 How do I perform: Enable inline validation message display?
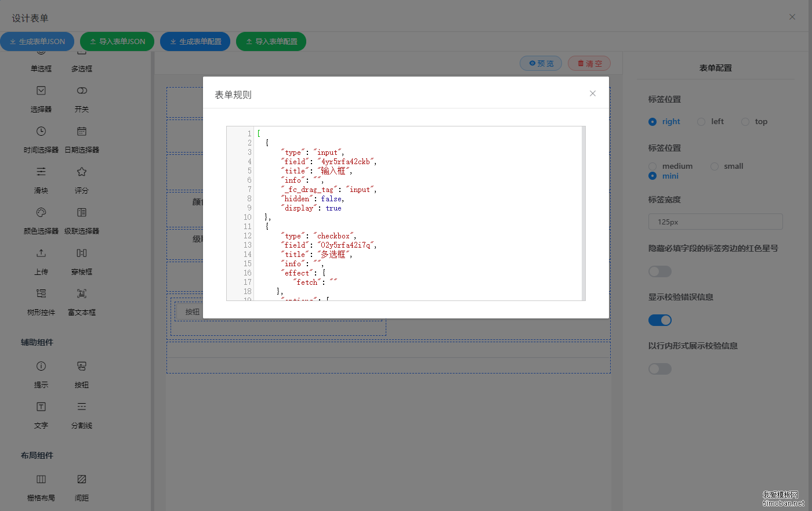tap(659, 368)
